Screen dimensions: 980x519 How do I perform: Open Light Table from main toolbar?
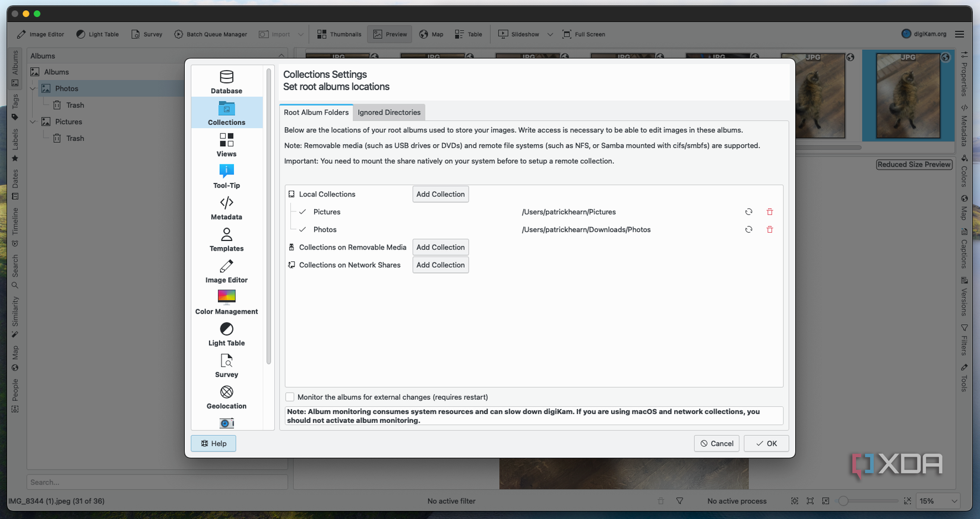(97, 34)
